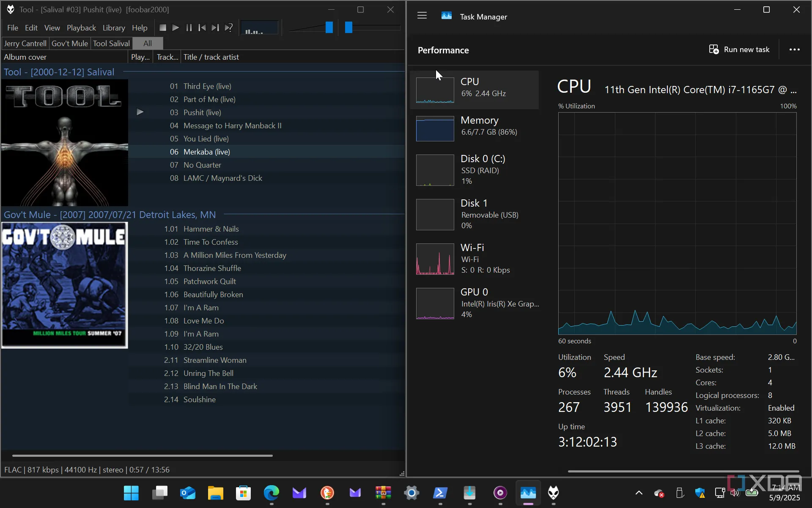
Task: Open Microsoft Edge from the taskbar
Action: pyautogui.click(x=271, y=493)
